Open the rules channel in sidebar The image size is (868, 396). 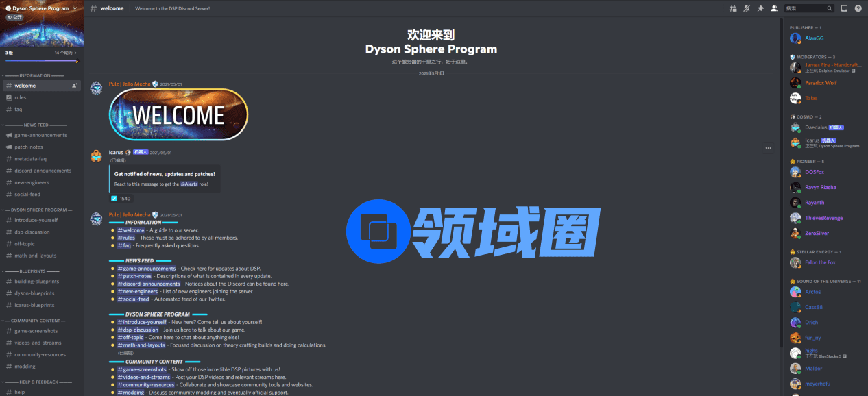click(21, 97)
